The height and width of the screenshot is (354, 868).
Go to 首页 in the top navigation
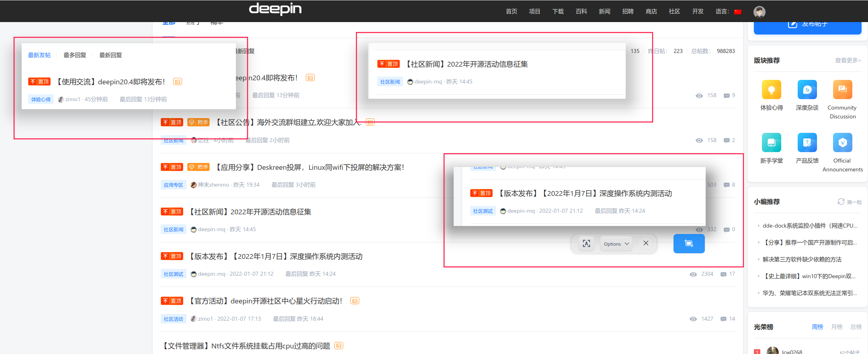512,11
